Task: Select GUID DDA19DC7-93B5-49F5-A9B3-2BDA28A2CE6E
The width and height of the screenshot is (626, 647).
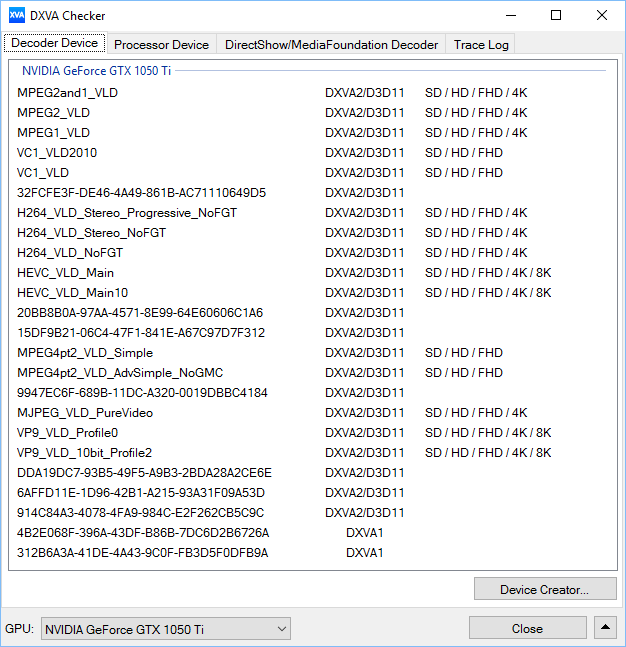Action: [144, 473]
